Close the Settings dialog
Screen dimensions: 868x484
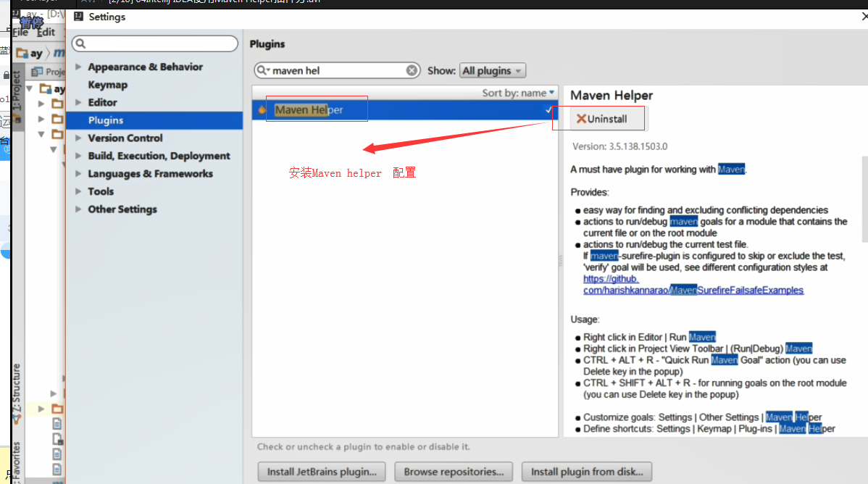864,17
